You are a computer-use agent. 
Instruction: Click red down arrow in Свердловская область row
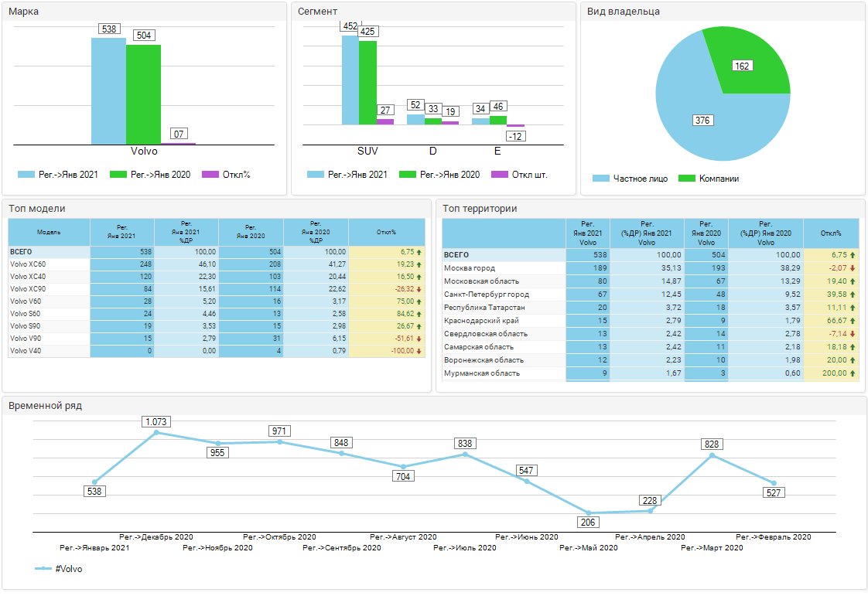pos(853,334)
